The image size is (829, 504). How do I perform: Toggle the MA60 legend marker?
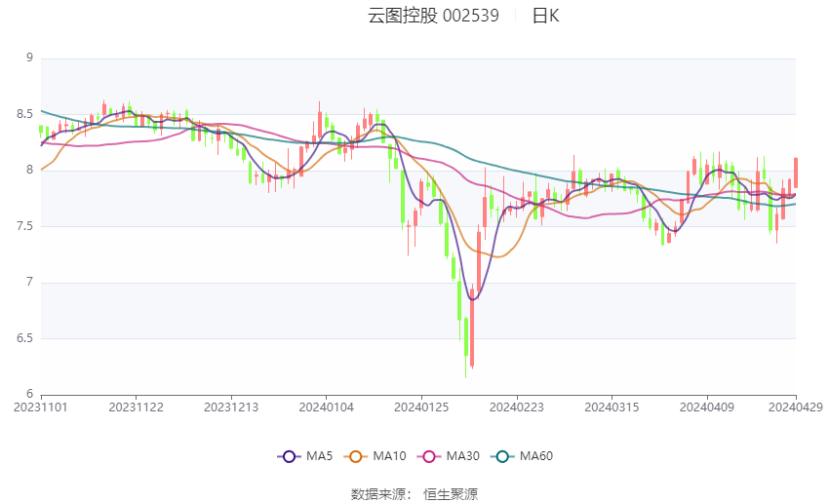[502, 456]
